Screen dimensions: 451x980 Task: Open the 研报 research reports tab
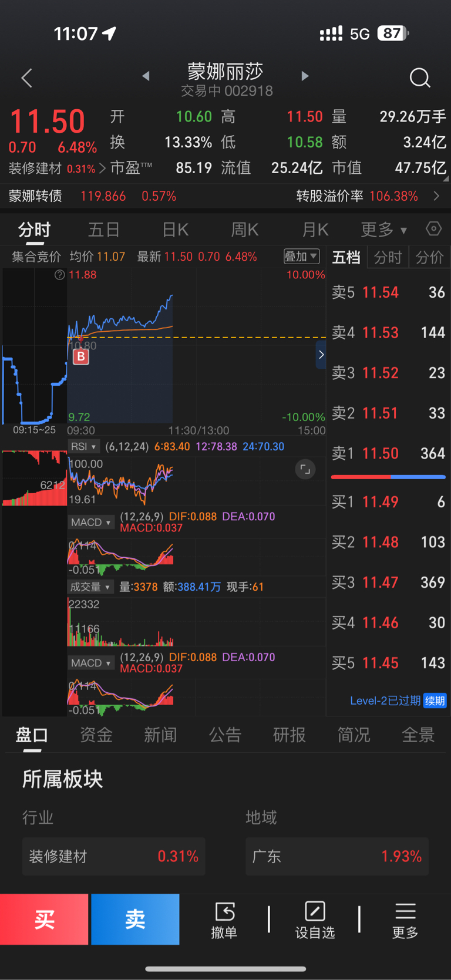290,735
